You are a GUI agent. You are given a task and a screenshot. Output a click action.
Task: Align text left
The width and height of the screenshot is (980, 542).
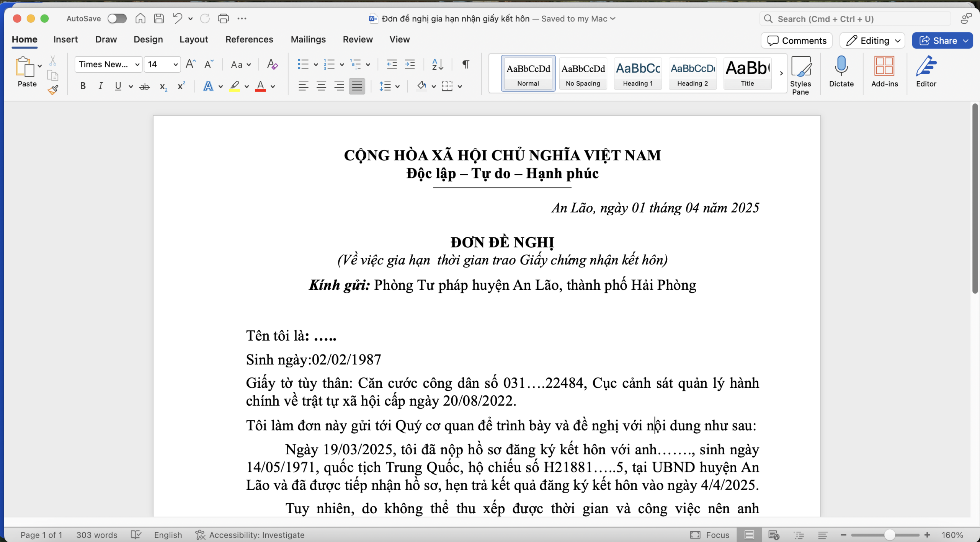[x=303, y=86]
